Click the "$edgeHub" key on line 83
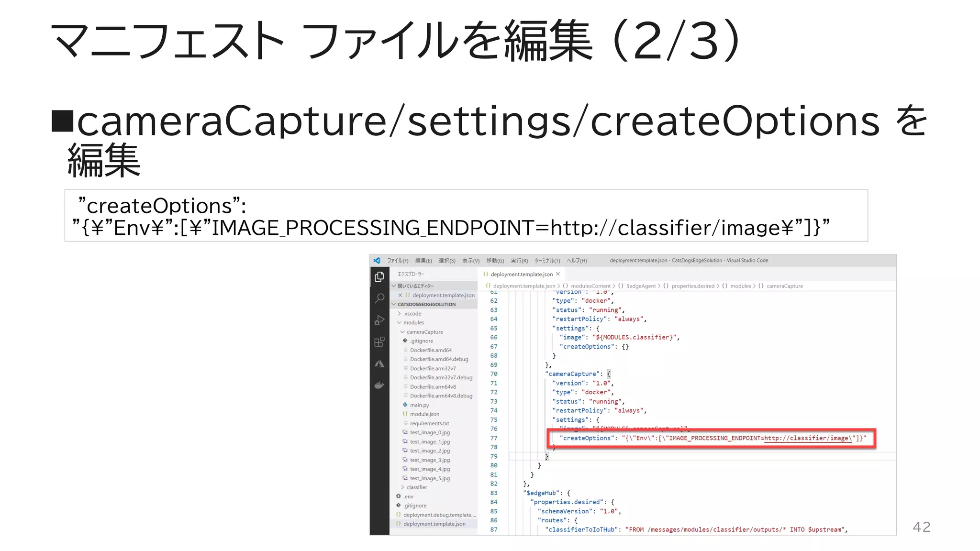 (x=541, y=493)
